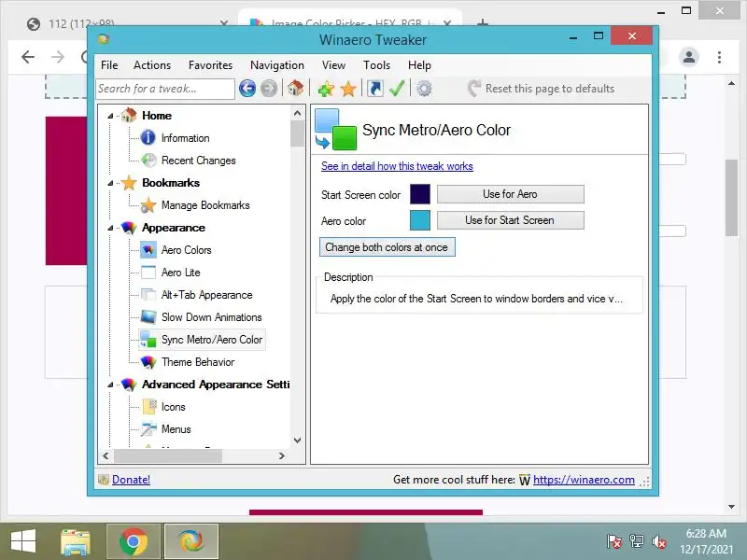Click the green checkmark toolbar icon
747x560 pixels.
[x=396, y=88]
